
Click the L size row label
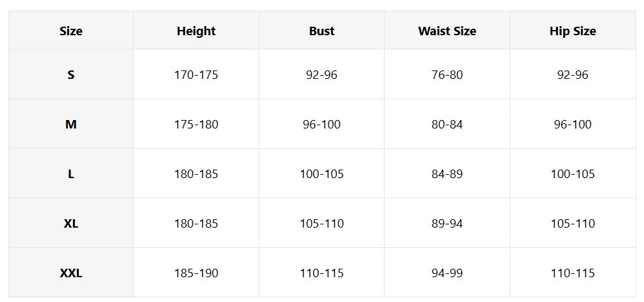click(x=70, y=174)
